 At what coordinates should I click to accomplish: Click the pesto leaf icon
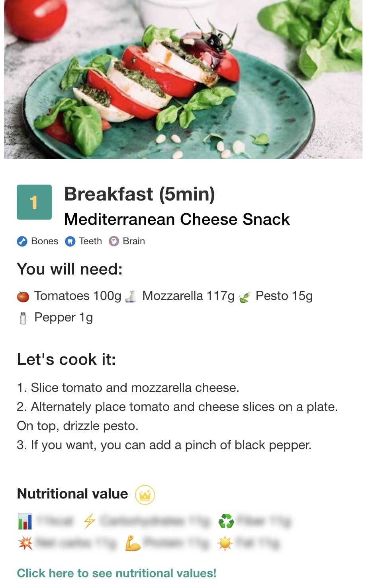tap(244, 297)
